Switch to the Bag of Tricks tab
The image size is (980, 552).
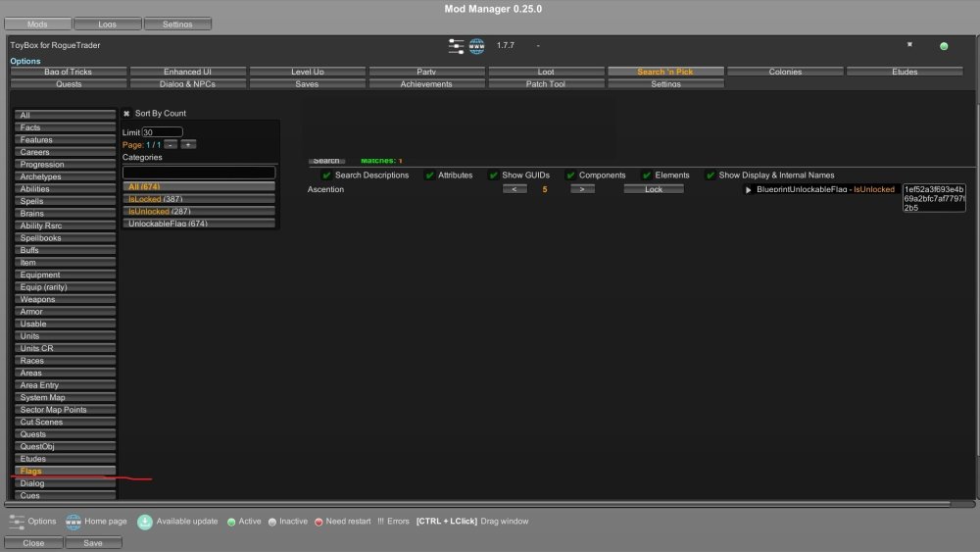click(x=68, y=72)
